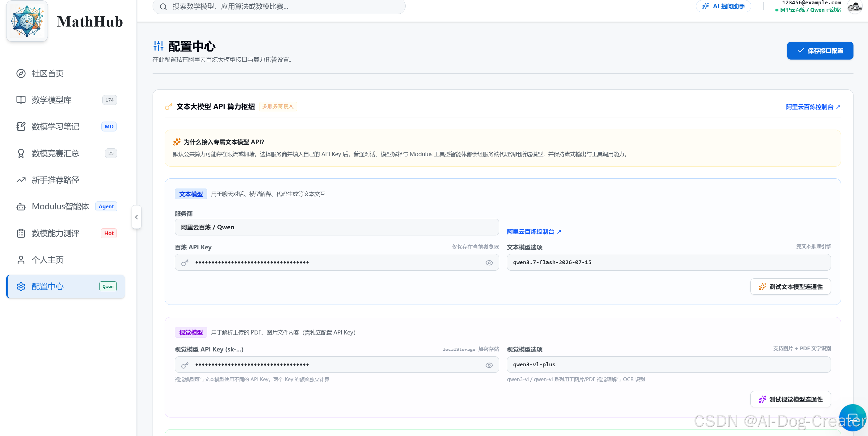Screen dimensions: 868x436
Task: Run 测试文本模型连通性
Action: [x=790, y=287]
